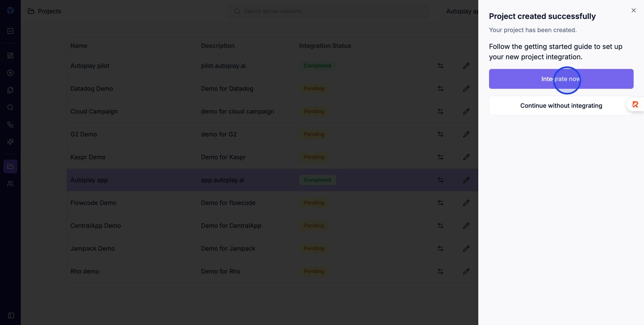644x325 pixels.
Task: Click the orange R widget icon
Action: 635,105
